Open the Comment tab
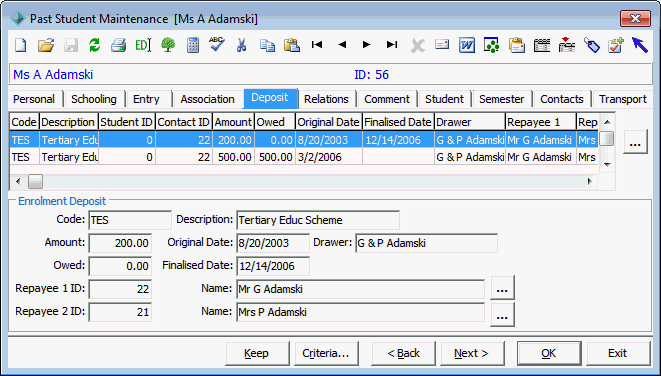Viewport: 661px width, 376px height. pyautogui.click(x=387, y=99)
